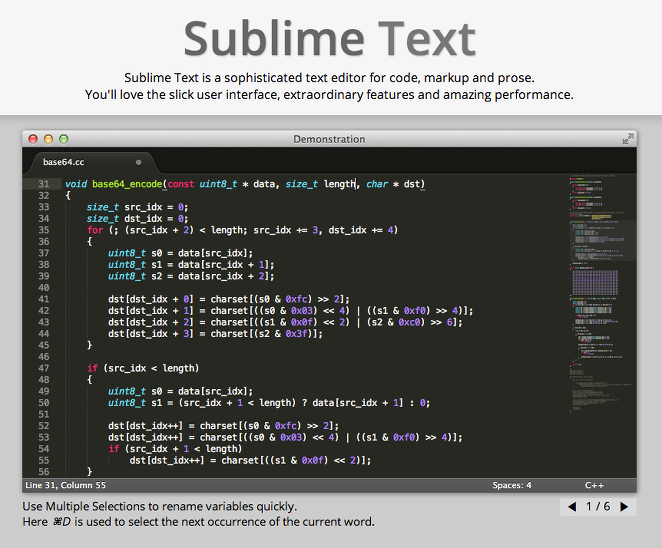Click the base64_encode function name
The image size is (662, 548).
pyautogui.click(x=127, y=184)
